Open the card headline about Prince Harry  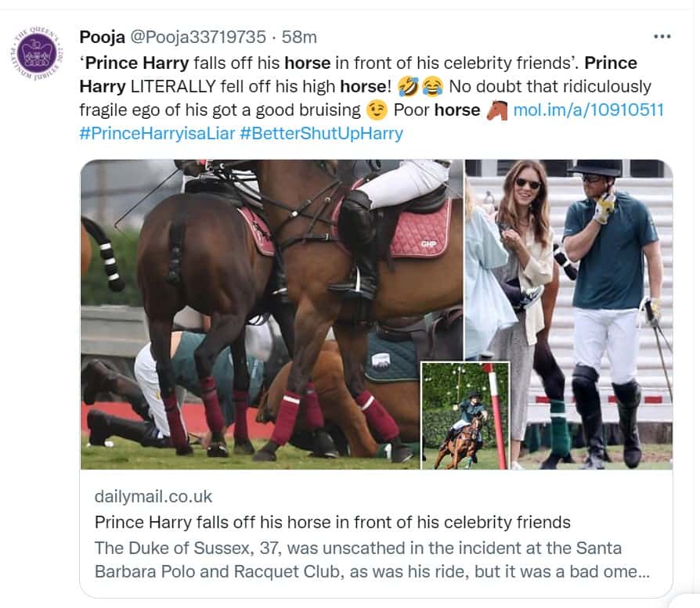(x=332, y=522)
